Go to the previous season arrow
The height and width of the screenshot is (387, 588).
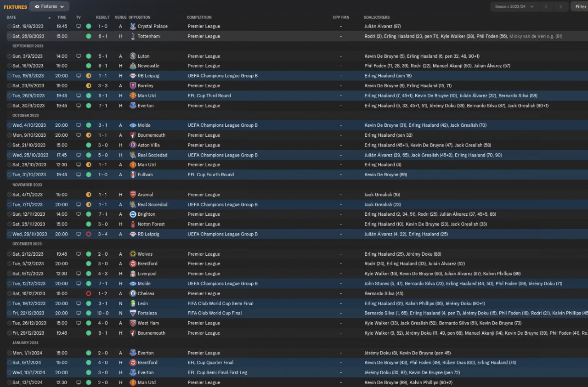click(546, 6)
